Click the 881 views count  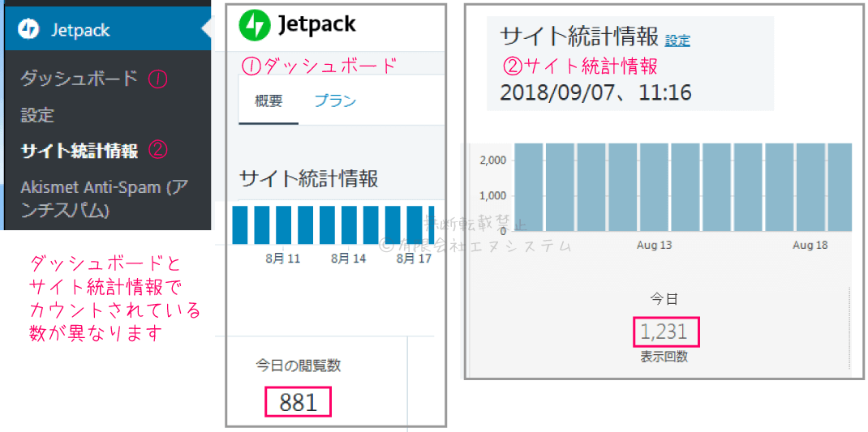[299, 402]
